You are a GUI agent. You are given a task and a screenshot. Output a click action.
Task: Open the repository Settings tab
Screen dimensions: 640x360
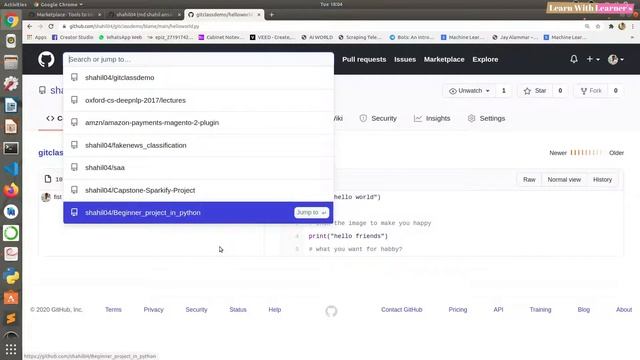(x=486, y=118)
